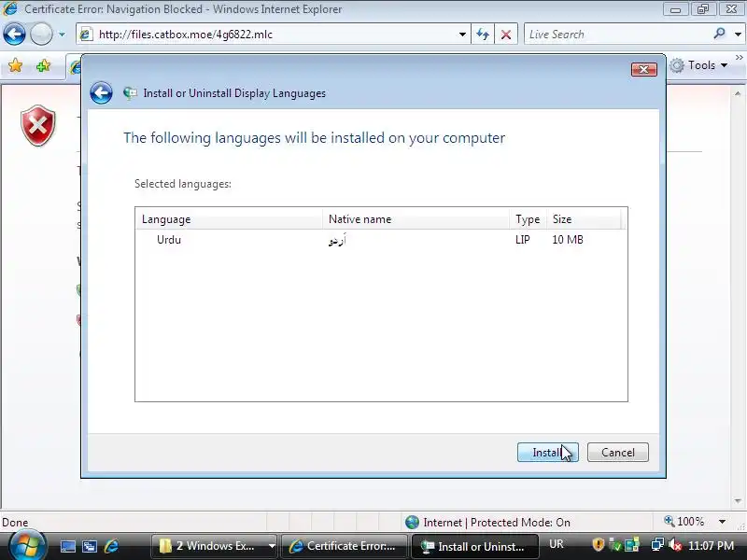This screenshot has width=747, height=560.
Task: Click the Internet Protected Mode status
Action: pos(487,523)
